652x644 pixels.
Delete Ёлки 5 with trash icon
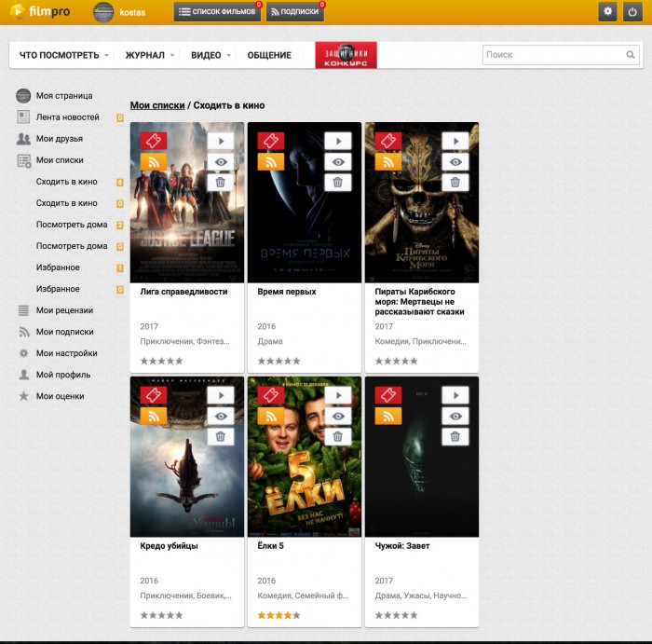pyautogui.click(x=338, y=436)
